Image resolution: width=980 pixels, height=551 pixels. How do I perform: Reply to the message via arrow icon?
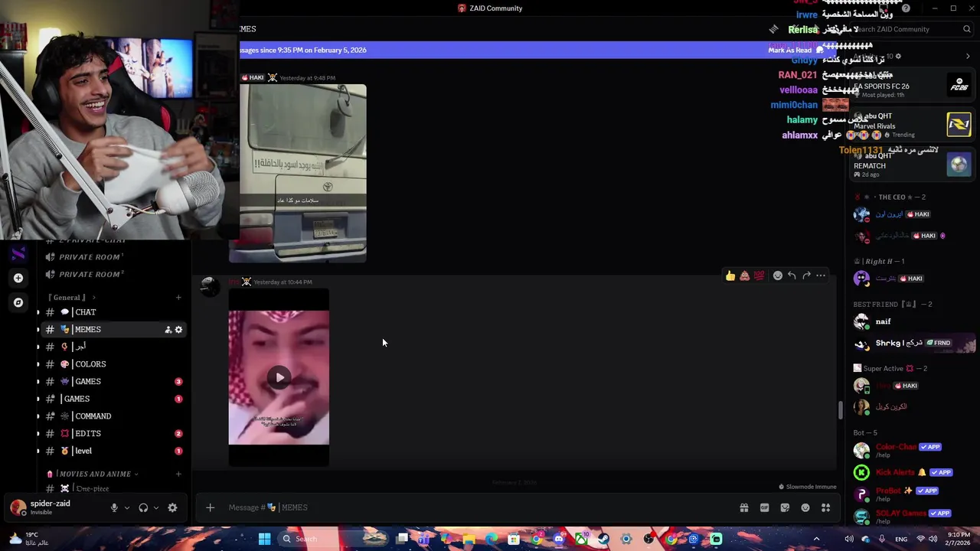click(792, 275)
